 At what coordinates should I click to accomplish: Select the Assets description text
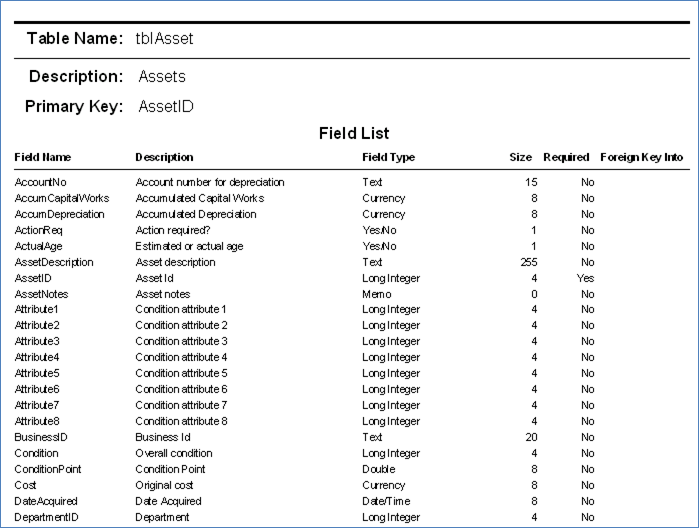(x=162, y=77)
